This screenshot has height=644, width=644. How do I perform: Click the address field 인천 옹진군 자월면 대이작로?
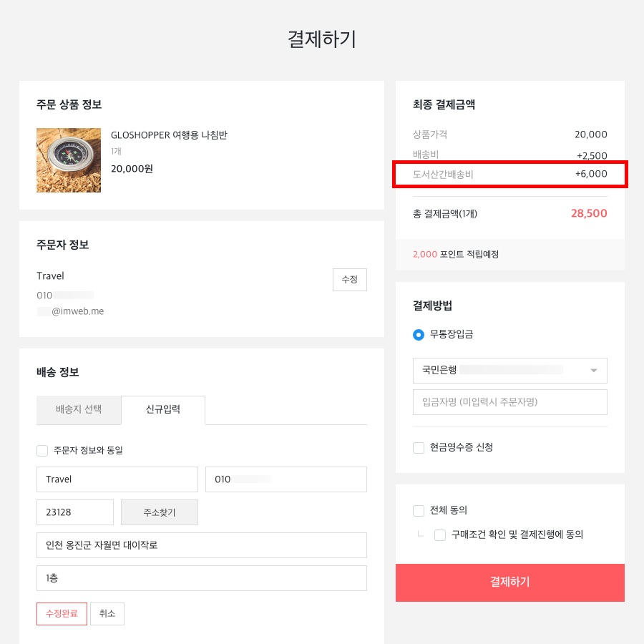click(201, 545)
